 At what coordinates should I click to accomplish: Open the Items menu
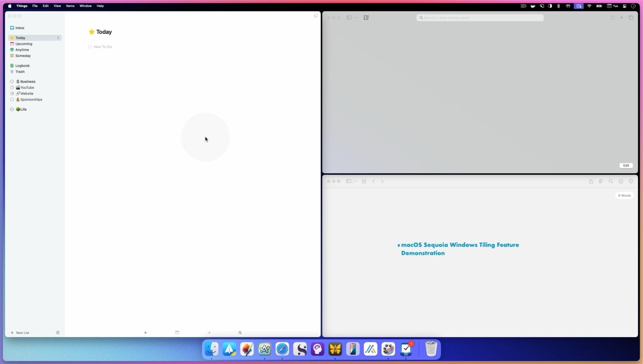pyautogui.click(x=70, y=6)
